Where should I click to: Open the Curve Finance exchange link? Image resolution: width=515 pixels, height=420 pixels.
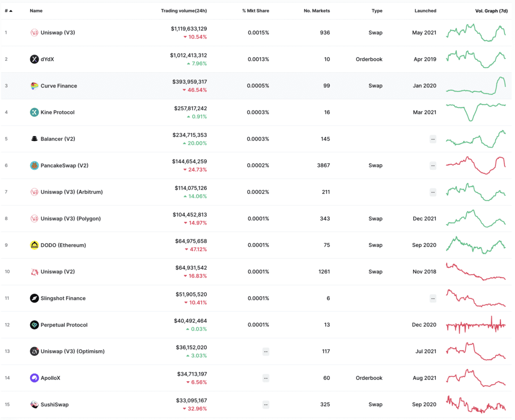click(59, 85)
